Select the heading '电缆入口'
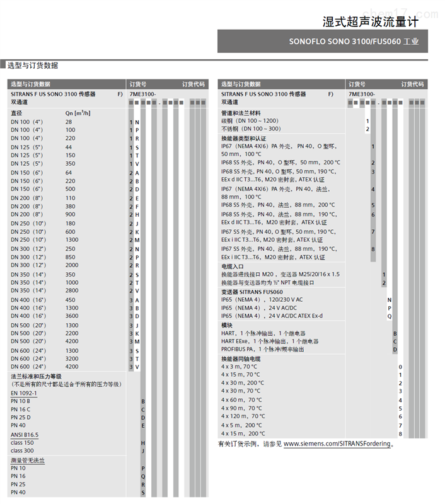This screenshot has width=445, height=504. point(232,266)
